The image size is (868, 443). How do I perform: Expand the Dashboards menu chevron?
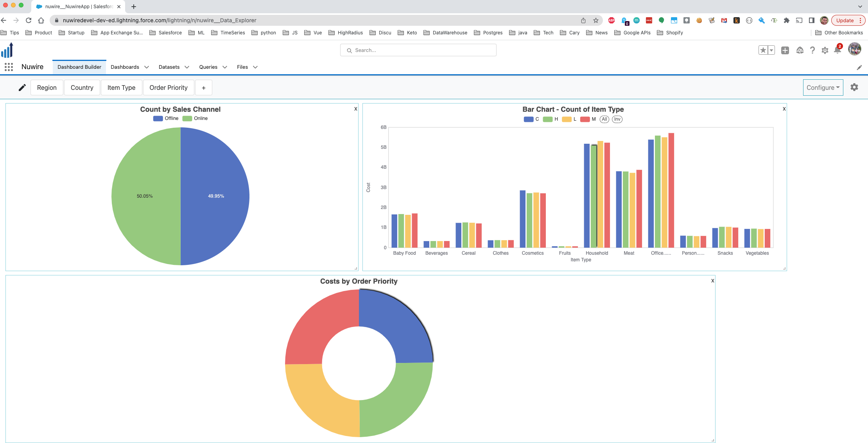tap(147, 67)
